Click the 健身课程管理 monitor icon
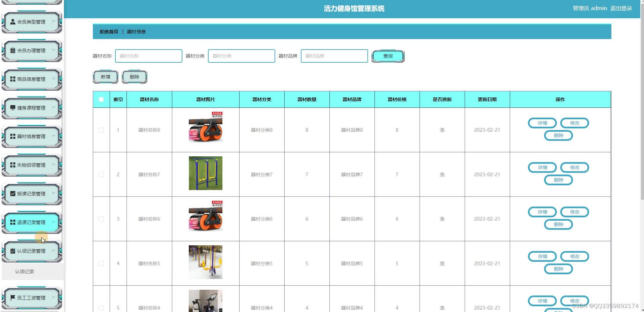644x312 pixels. pyautogui.click(x=13, y=108)
